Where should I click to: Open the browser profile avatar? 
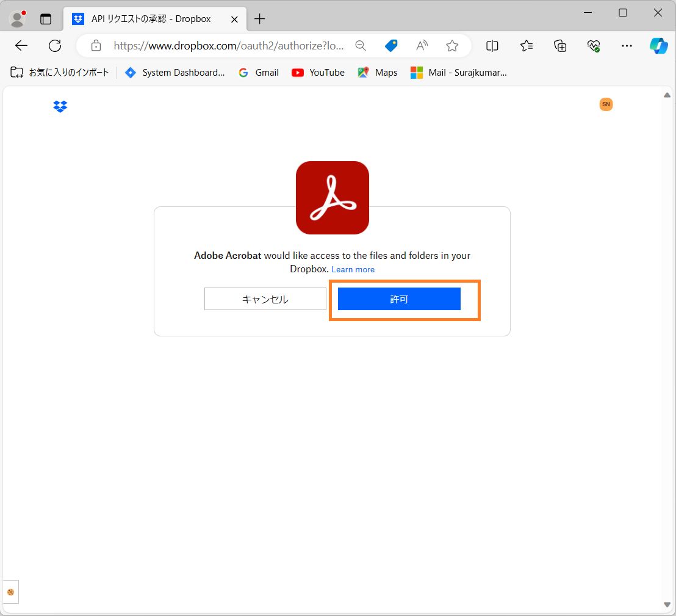point(16,18)
